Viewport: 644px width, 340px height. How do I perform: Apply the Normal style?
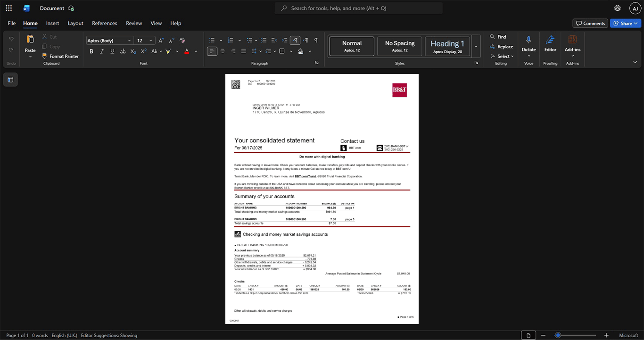click(352, 46)
